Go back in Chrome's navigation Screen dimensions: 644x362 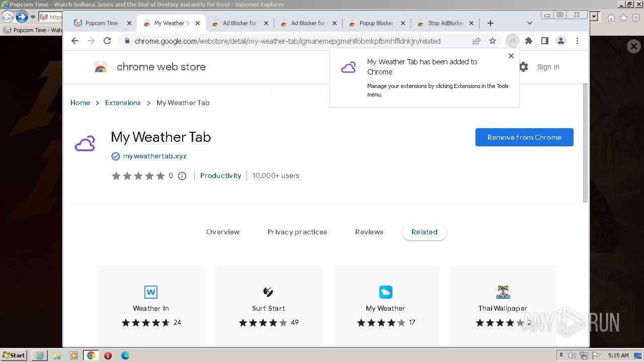75,41
